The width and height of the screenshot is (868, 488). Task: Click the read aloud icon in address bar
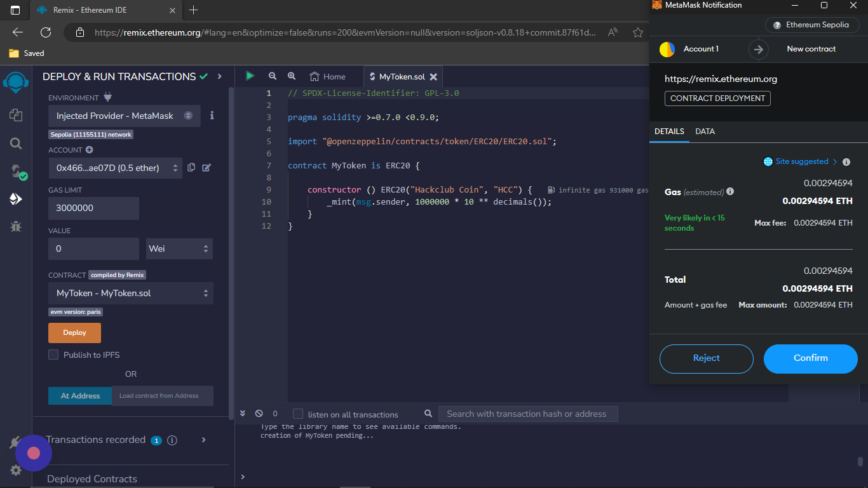[x=613, y=32]
